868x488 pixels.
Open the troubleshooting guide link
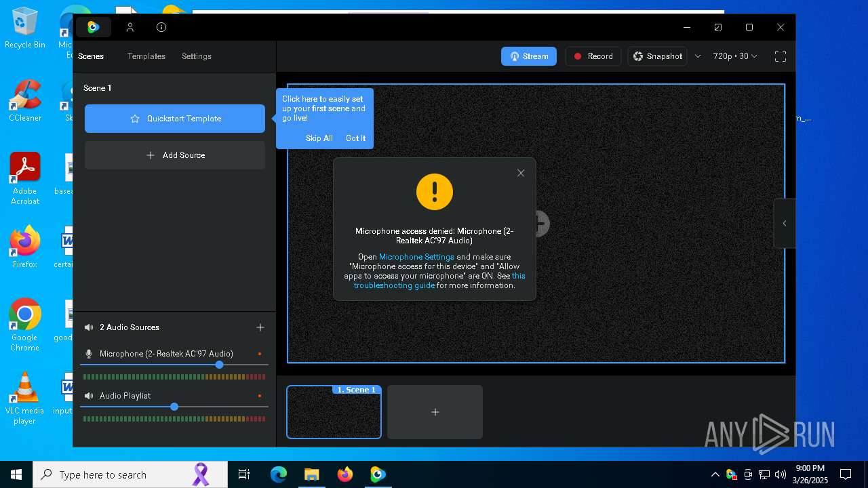point(394,285)
